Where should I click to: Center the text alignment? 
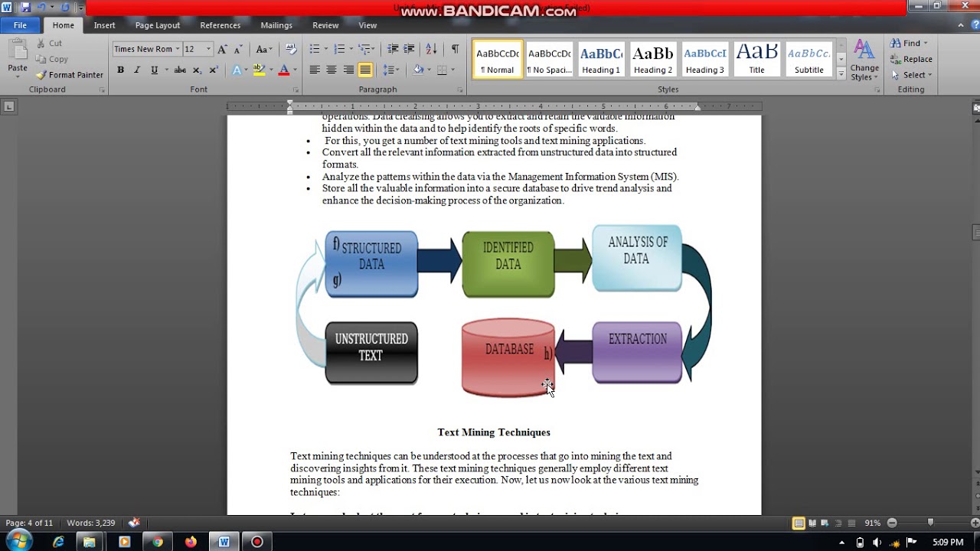click(x=332, y=70)
